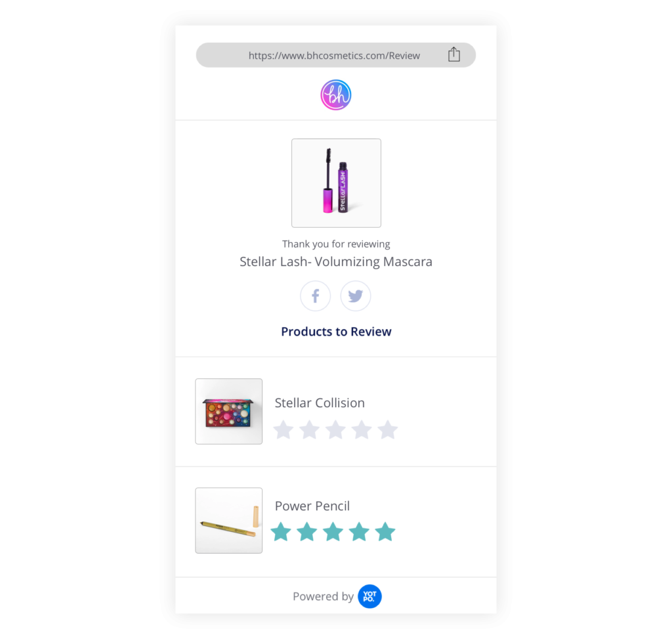Tap the share icon in the address bar

454,55
